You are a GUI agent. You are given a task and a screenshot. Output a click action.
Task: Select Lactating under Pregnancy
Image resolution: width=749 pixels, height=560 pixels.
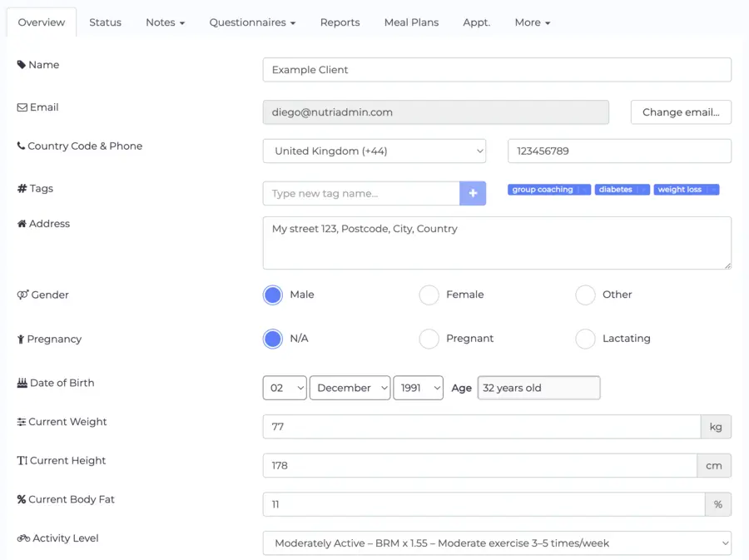[x=585, y=339]
